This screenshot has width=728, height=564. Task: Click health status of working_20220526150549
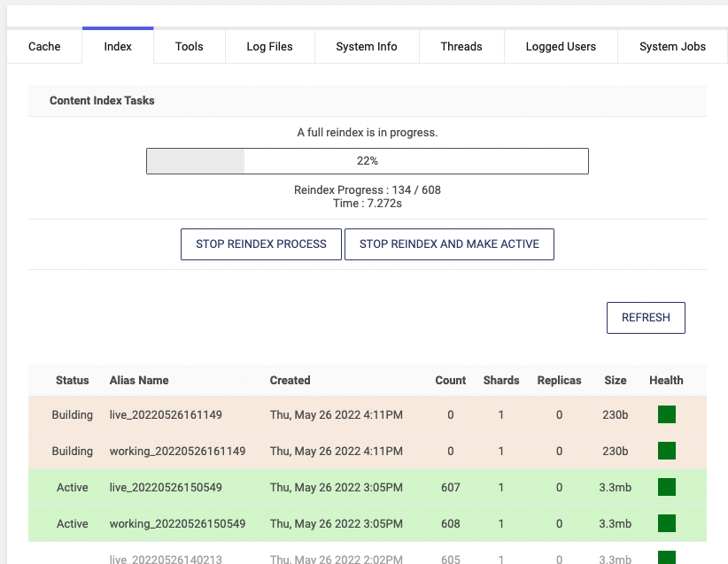pos(666,523)
